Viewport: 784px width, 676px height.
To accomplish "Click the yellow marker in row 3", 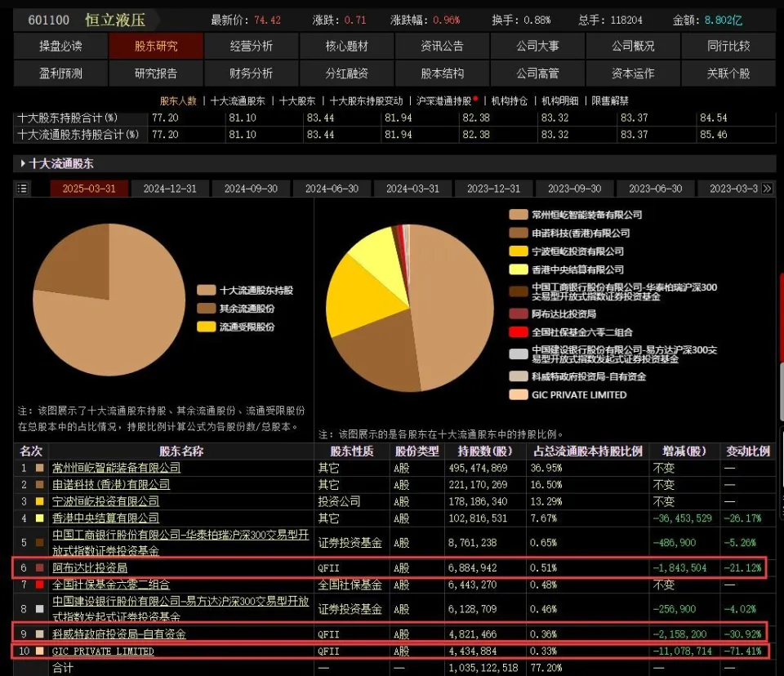I will pyautogui.click(x=39, y=501).
